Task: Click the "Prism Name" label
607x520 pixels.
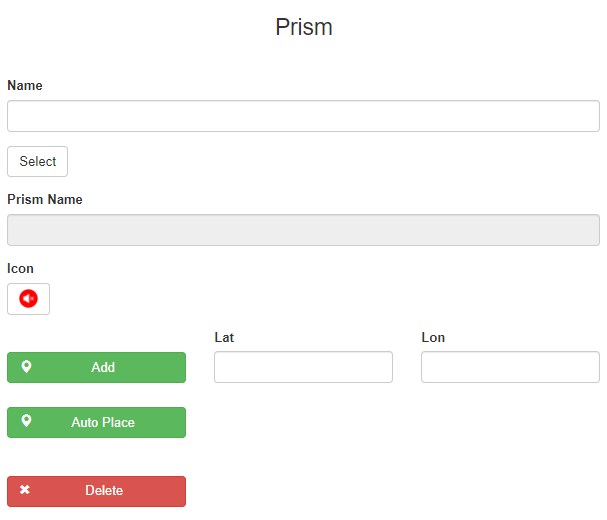Action: pyautogui.click(x=45, y=199)
